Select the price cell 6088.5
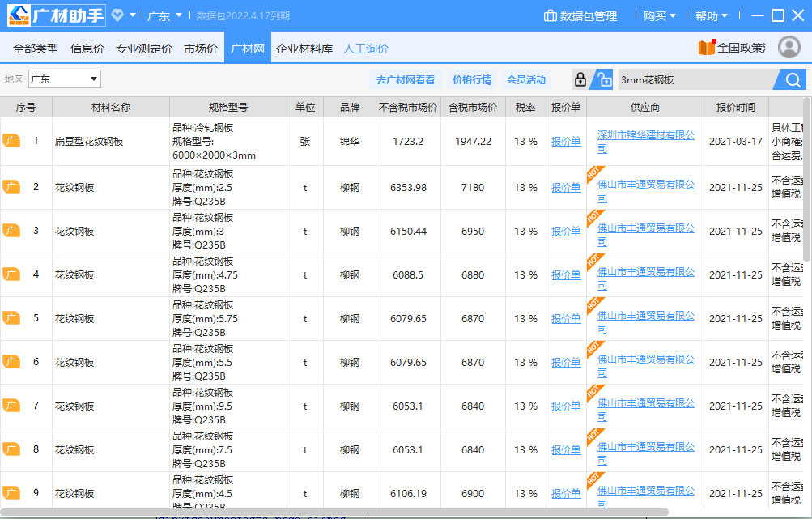812x519 pixels. pyautogui.click(x=408, y=275)
